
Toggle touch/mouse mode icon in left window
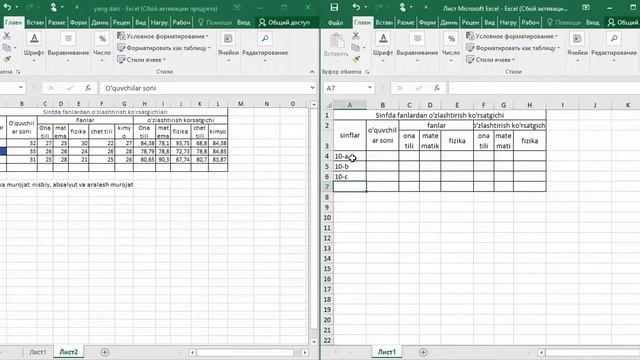click(x=53, y=7)
